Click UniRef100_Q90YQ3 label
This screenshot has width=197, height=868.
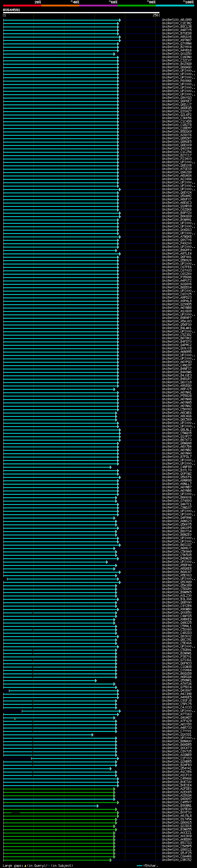coord(177,98)
